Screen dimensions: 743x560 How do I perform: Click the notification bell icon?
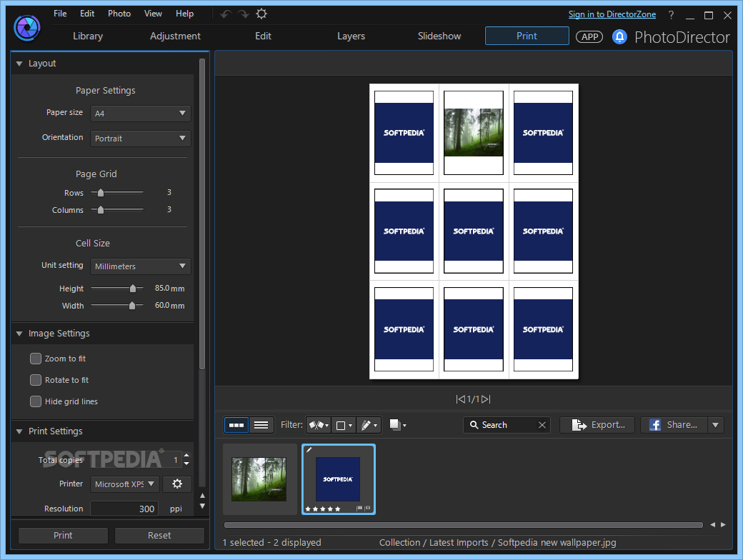(619, 36)
